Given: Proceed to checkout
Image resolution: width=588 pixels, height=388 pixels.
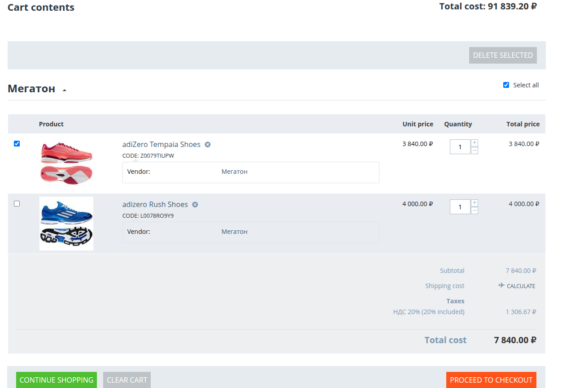Looking at the screenshot, I should click(491, 380).
